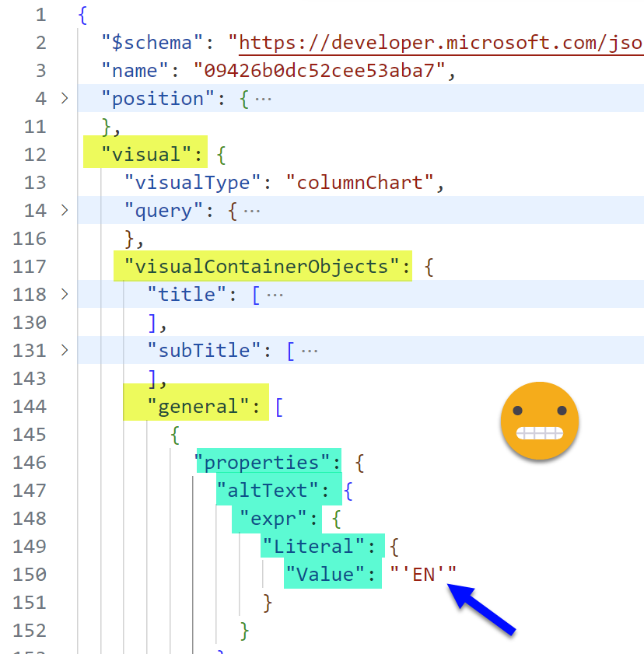This screenshot has height=654, width=644.
Task: Click the ellipsis after "position" brace
Action: coord(264,99)
